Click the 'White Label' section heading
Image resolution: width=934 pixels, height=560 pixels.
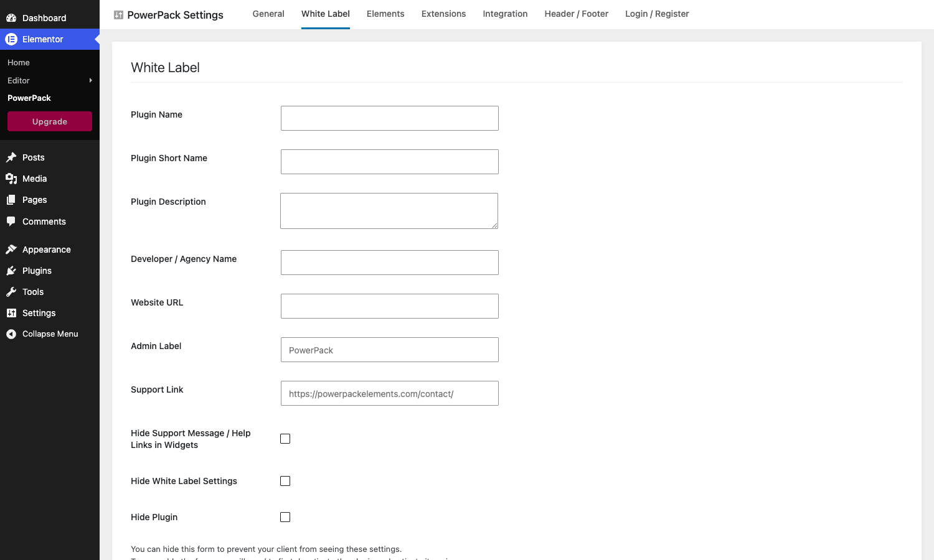(165, 68)
